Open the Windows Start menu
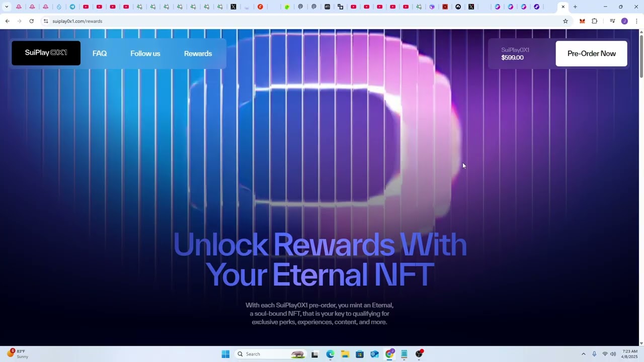Viewport: 644px width, 362px height. (225, 354)
